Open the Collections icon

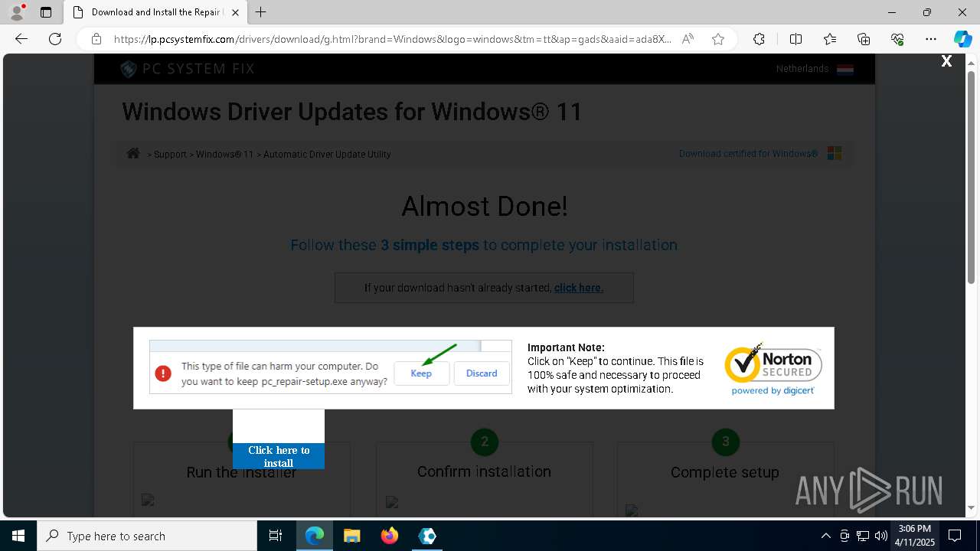pos(864,39)
